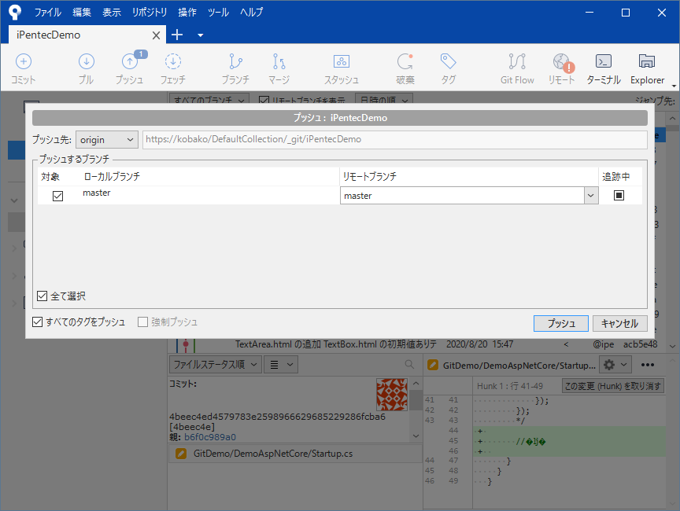Viewport: 680px width, 511px height.
Task: Click the commit details scrollbar down arrow
Action: 416,436
